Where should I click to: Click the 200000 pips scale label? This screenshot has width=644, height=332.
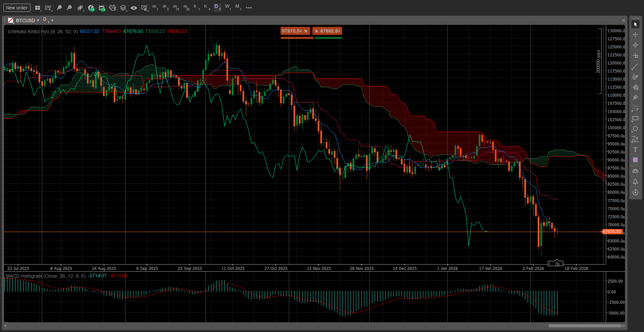598,61
